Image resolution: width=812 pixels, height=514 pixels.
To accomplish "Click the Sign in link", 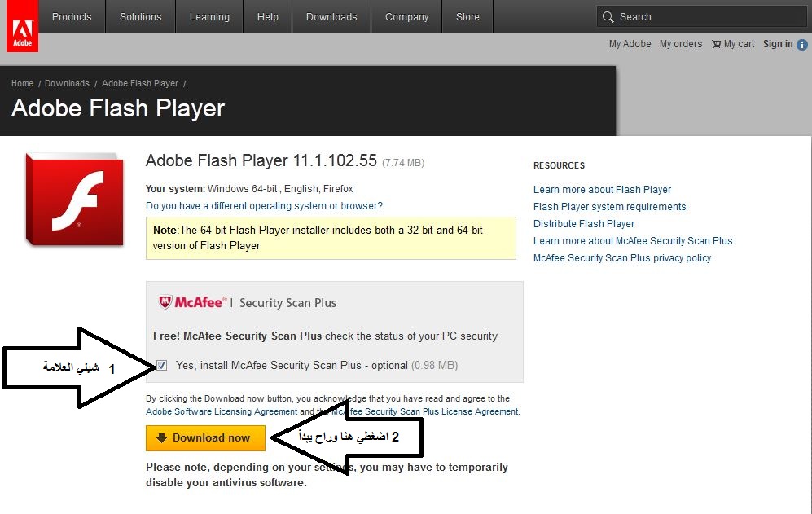I will [x=777, y=44].
